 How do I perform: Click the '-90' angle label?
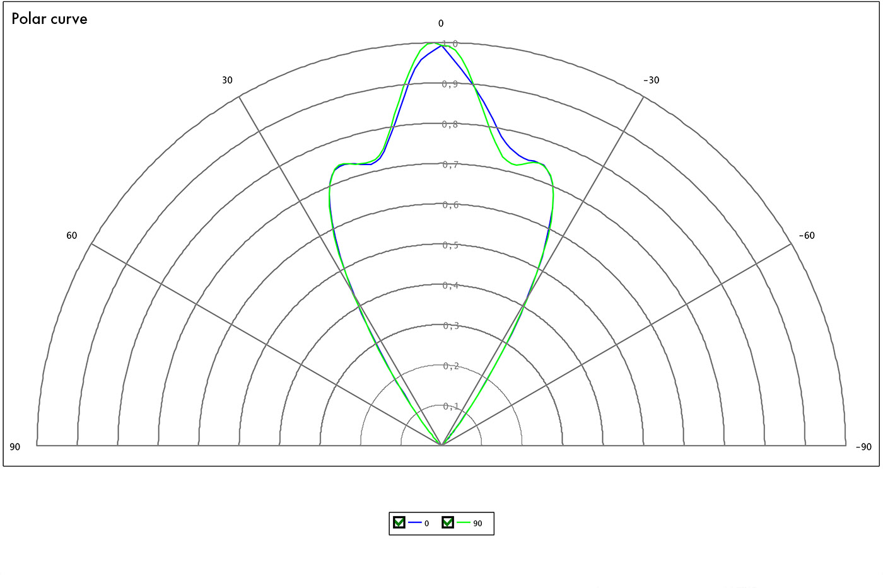coord(863,447)
